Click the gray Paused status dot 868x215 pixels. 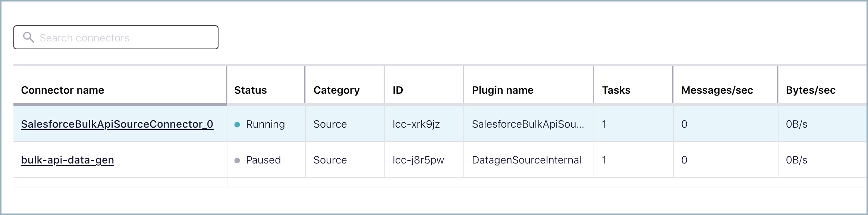tap(237, 161)
